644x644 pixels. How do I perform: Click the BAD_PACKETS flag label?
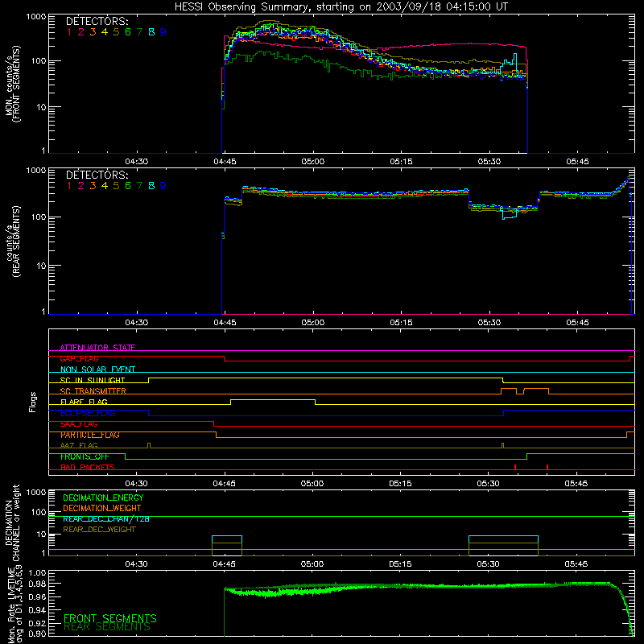click(x=88, y=467)
